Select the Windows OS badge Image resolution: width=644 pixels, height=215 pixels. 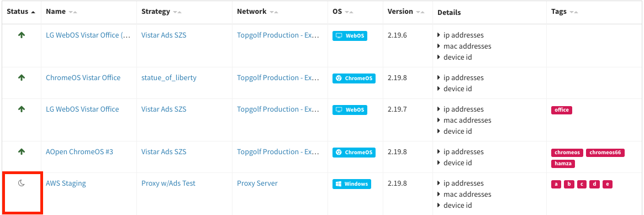pos(352,183)
